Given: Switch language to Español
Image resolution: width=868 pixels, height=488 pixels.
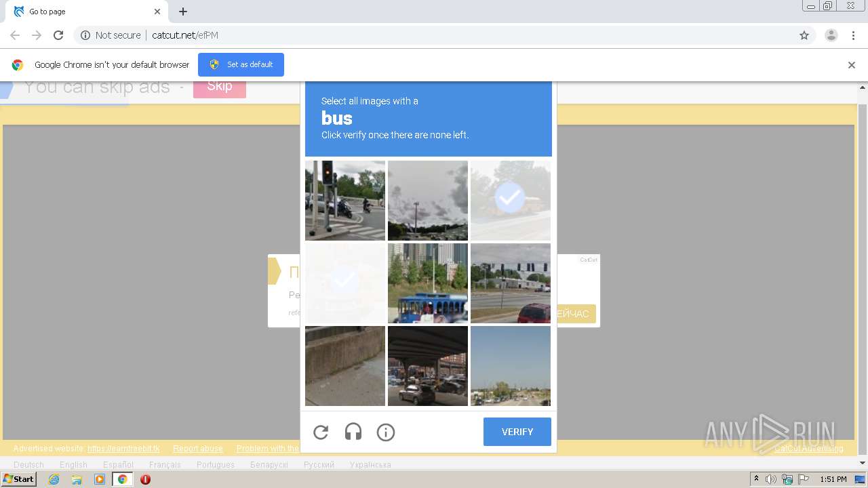Looking at the screenshot, I should click(118, 465).
